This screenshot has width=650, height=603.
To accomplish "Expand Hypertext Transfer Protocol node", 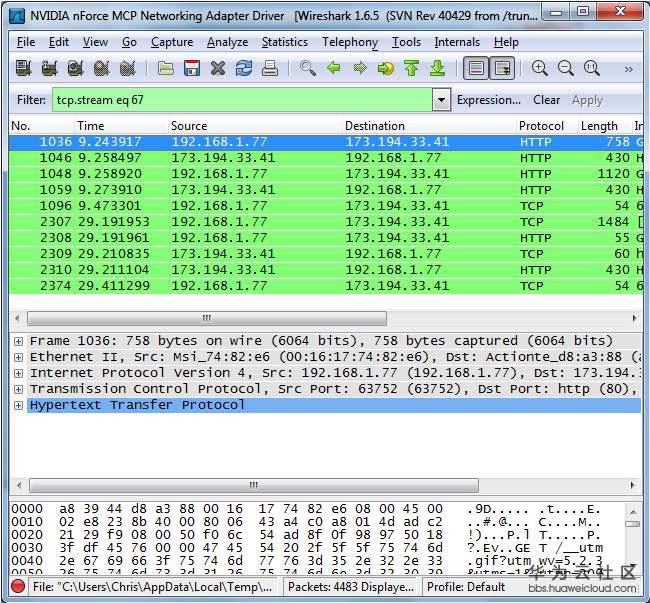I will (x=18, y=405).
